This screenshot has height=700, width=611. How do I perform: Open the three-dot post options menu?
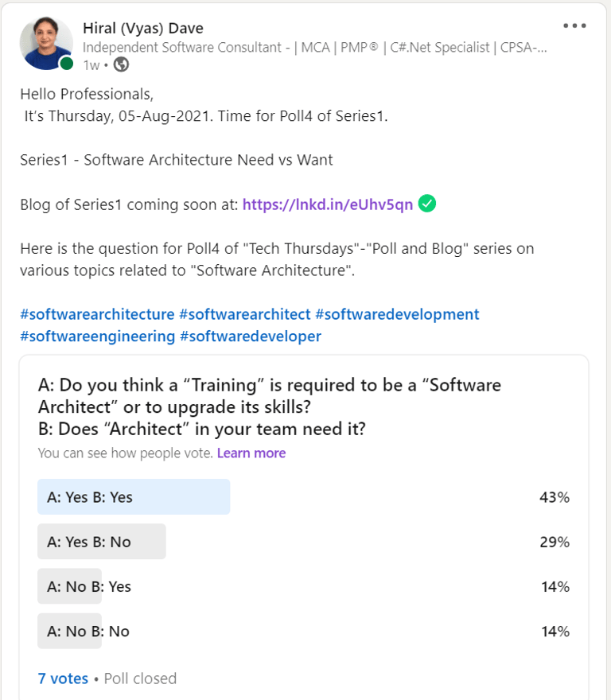[x=574, y=26]
